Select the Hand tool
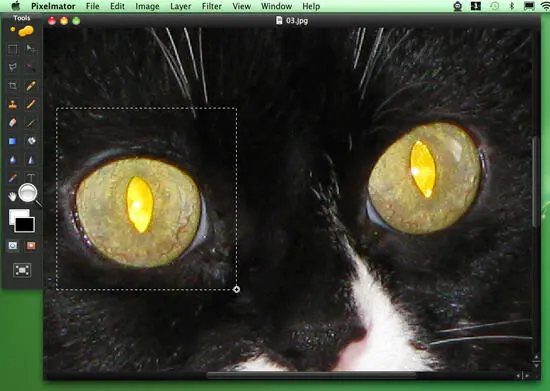This screenshot has width=550, height=391. (x=12, y=196)
